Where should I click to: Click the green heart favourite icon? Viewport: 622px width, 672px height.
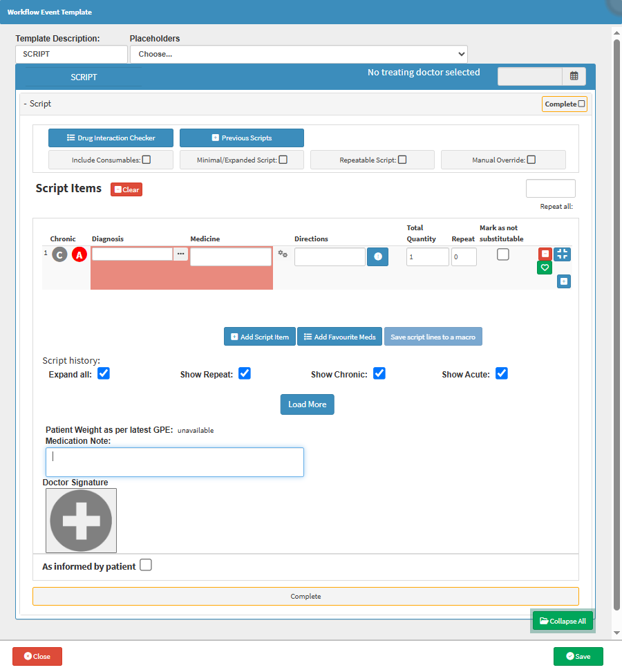(545, 268)
